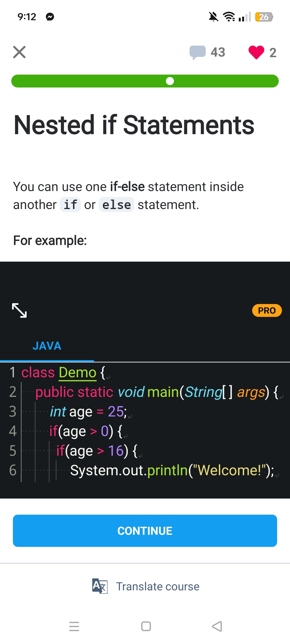The height and width of the screenshot is (644, 290).
Task: Select the JAVA tab
Action: 47,346
